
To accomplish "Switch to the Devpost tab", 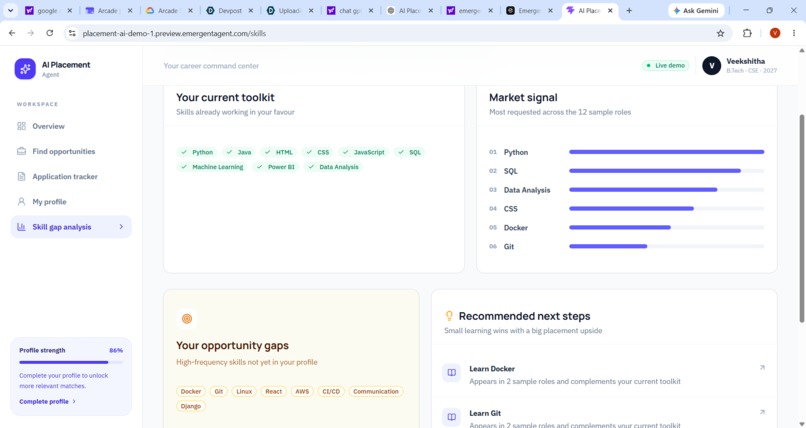I will (x=229, y=10).
